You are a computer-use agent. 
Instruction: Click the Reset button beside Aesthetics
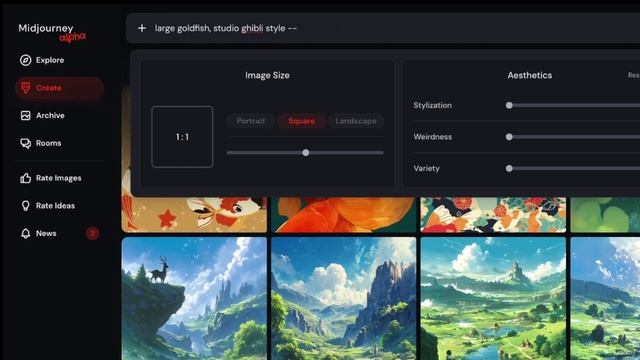click(x=634, y=76)
